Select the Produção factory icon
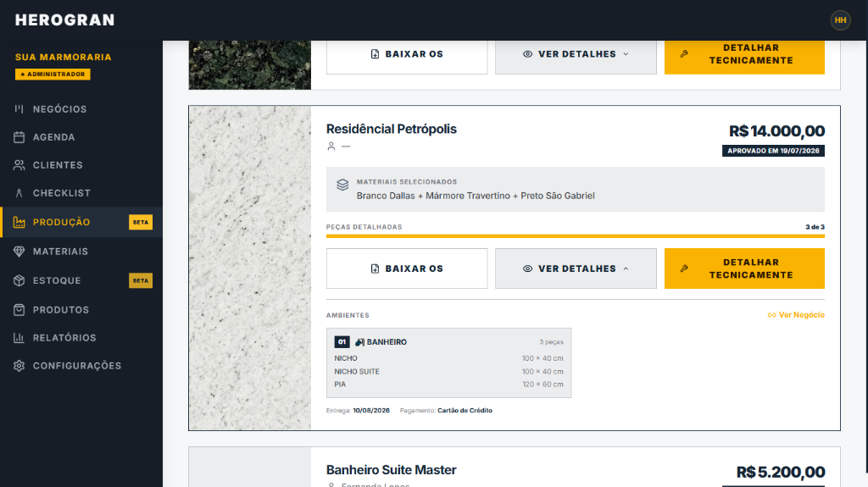Screen dimensions: 868x487 click(x=19, y=222)
